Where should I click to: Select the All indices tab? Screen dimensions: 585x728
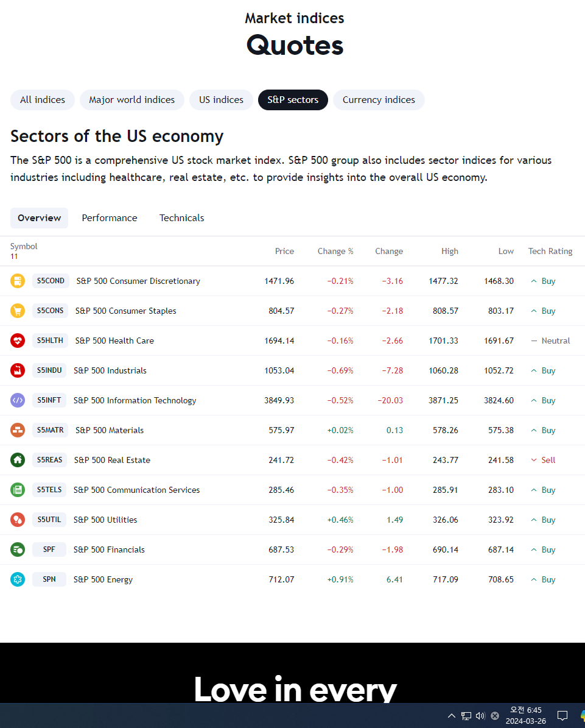click(42, 100)
